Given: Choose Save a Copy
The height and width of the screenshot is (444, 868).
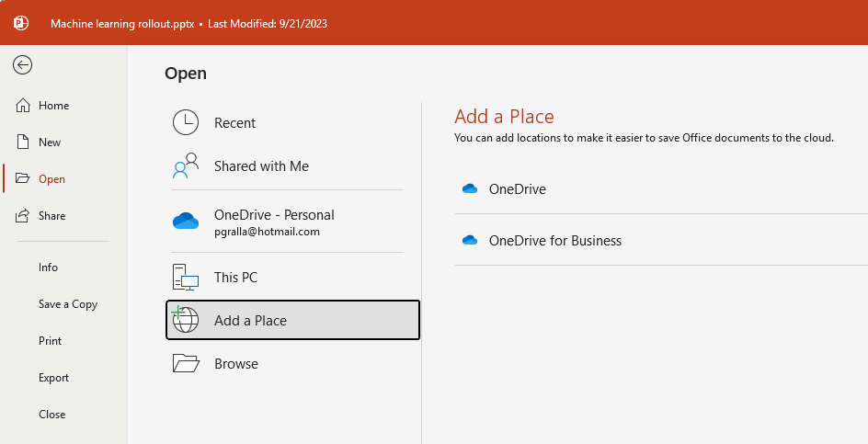Looking at the screenshot, I should point(67,304).
